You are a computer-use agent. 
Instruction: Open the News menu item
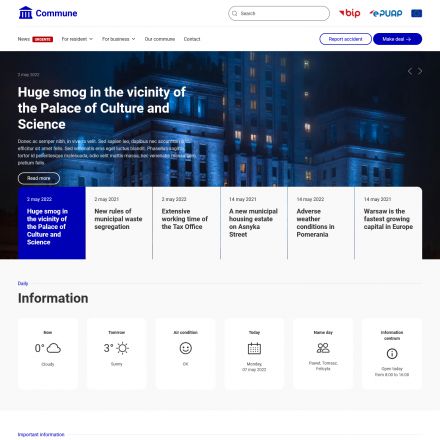click(24, 39)
